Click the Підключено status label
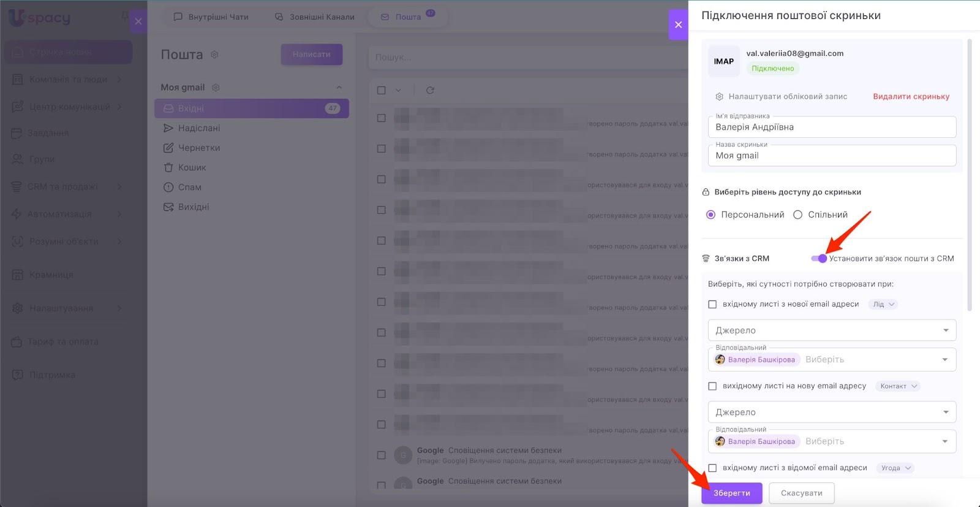Screen dimensions: 980x507 [772, 69]
